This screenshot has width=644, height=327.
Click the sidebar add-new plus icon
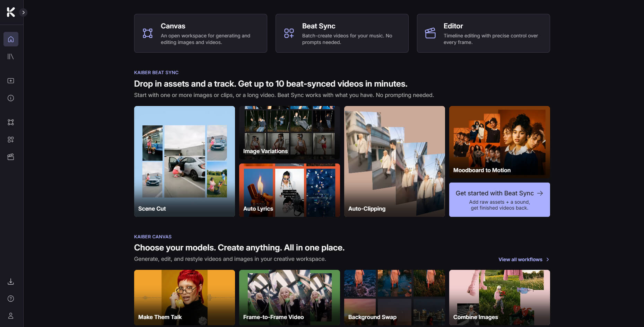pyautogui.click(x=11, y=81)
